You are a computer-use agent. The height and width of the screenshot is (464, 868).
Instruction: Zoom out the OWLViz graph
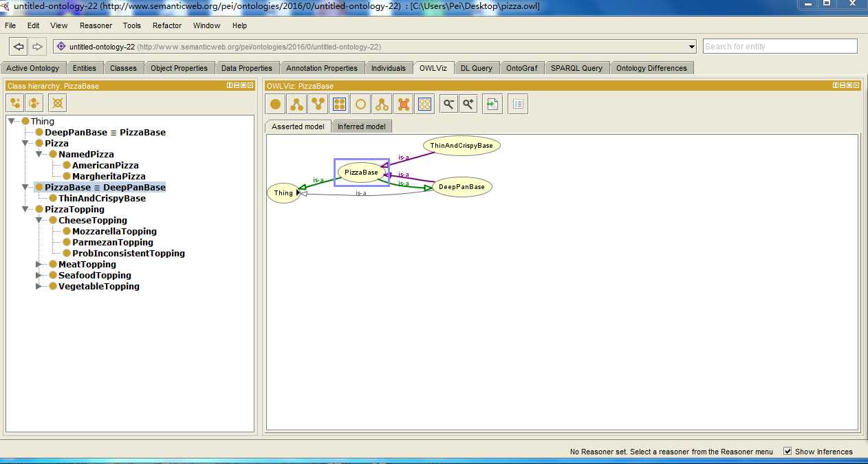pyautogui.click(x=449, y=104)
